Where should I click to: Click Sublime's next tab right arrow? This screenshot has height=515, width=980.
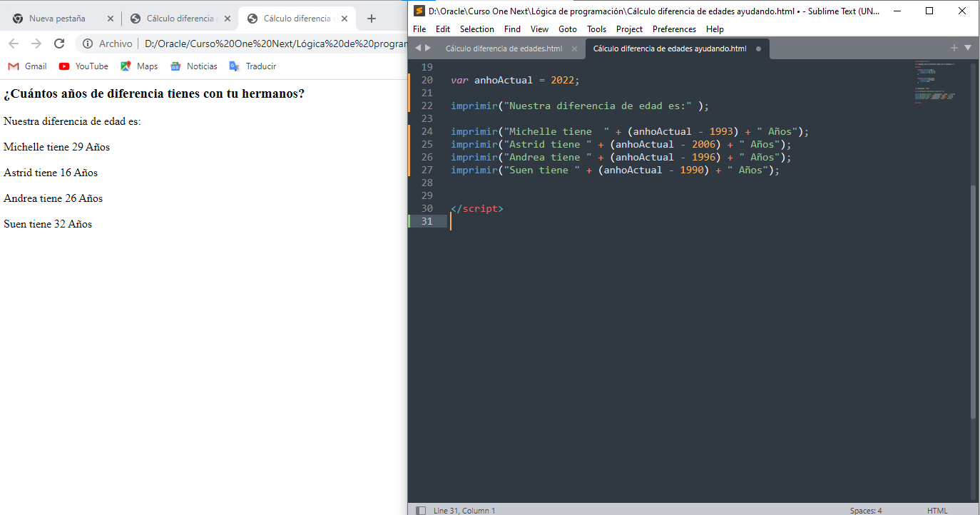(428, 48)
